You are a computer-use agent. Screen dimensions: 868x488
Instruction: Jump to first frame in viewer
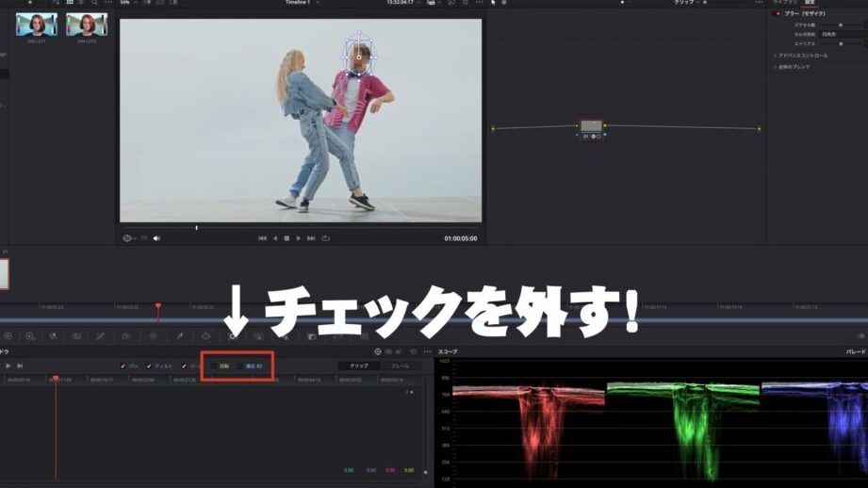pos(262,238)
